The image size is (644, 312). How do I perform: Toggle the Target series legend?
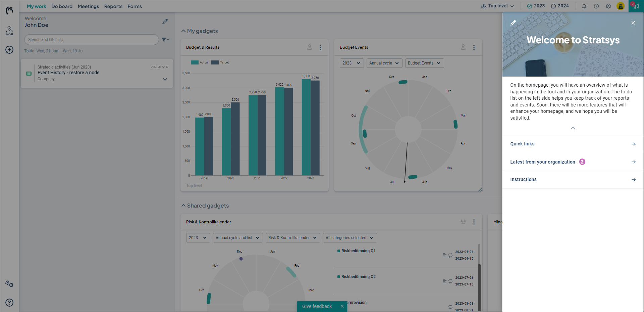tap(220, 62)
